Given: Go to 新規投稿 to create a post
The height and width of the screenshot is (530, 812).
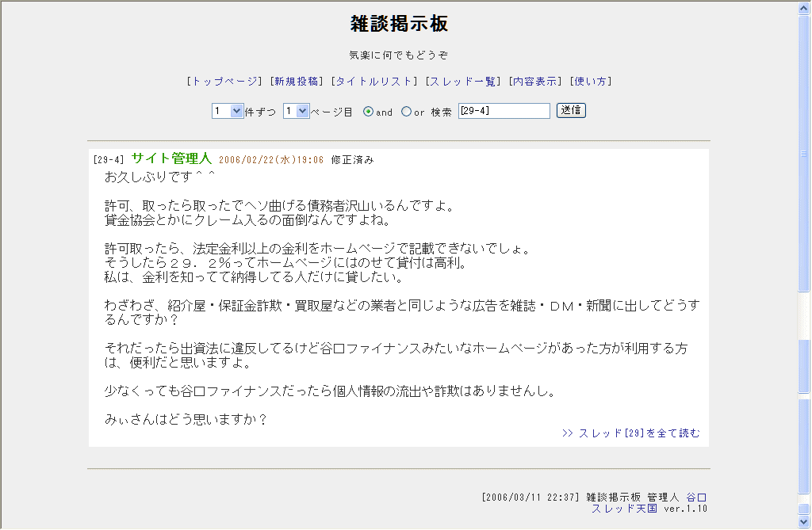Looking at the screenshot, I should (x=297, y=82).
